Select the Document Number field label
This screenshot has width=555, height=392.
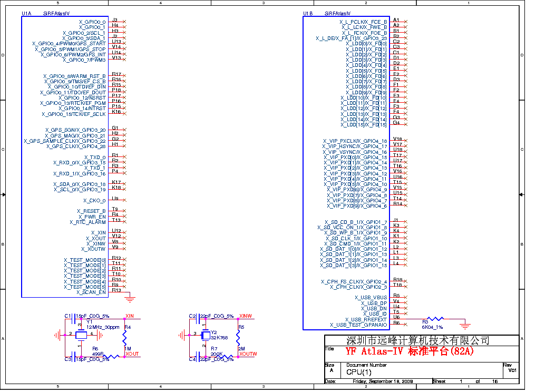point(366,365)
